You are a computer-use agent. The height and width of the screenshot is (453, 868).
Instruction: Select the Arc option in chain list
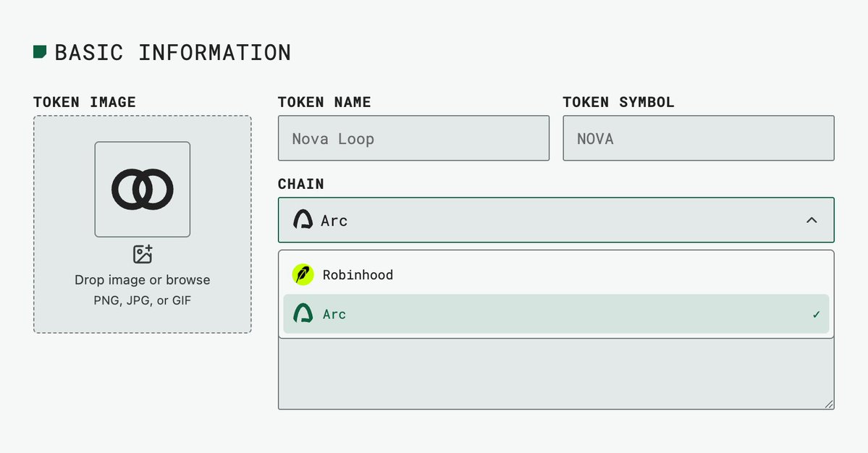pos(556,314)
